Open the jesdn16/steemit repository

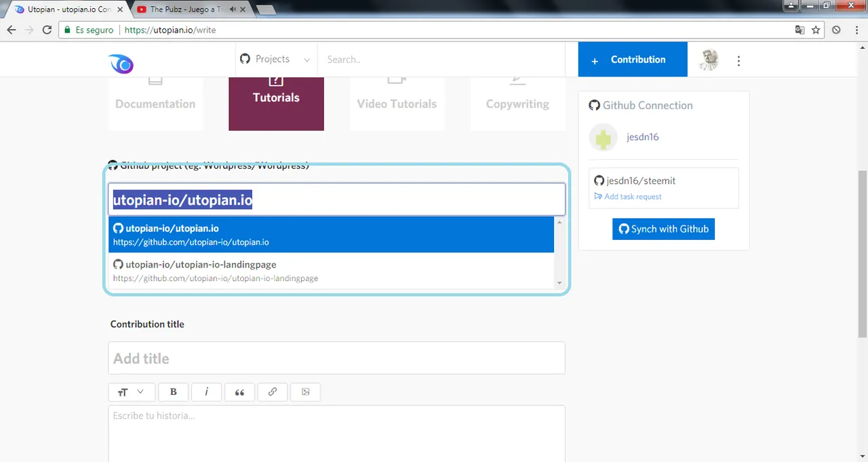coord(641,181)
